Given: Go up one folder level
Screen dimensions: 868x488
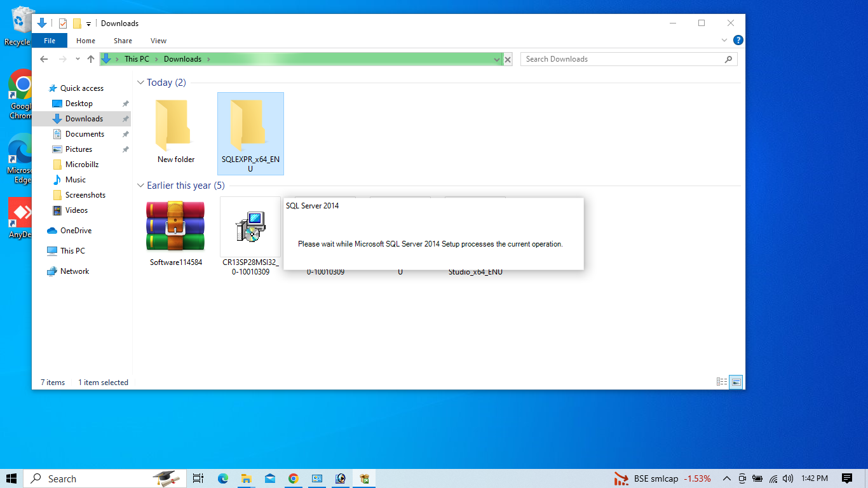Looking at the screenshot, I should pyautogui.click(x=91, y=59).
